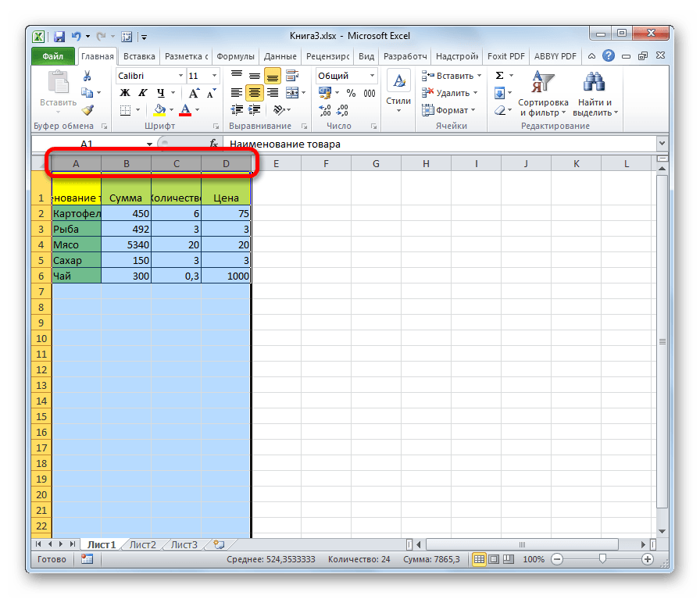Click the zoom out minus button

point(557,559)
